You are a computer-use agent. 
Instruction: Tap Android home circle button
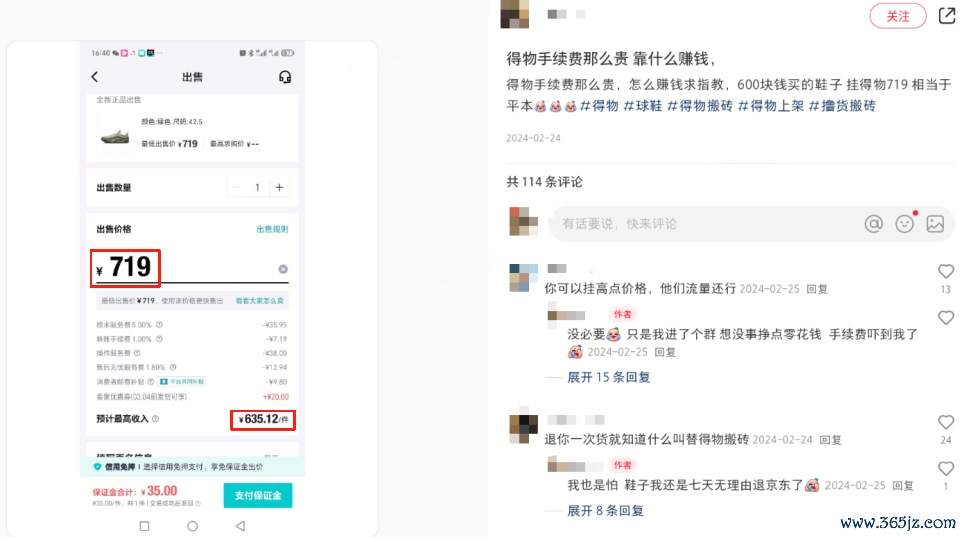click(x=192, y=526)
